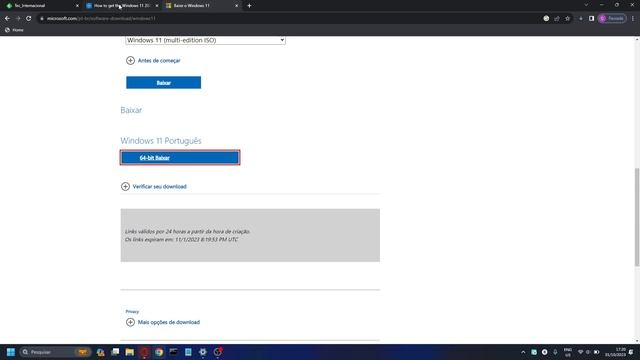Open the Chrome three-dot menu
This screenshot has height=360, width=640.
coord(633,18)
